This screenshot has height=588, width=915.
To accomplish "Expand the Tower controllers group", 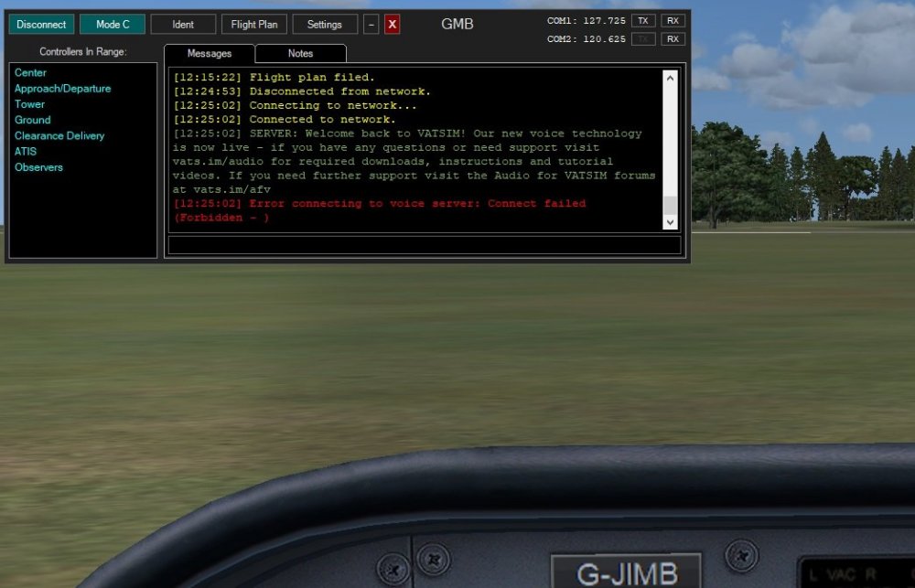I will [x=29, y=104].
